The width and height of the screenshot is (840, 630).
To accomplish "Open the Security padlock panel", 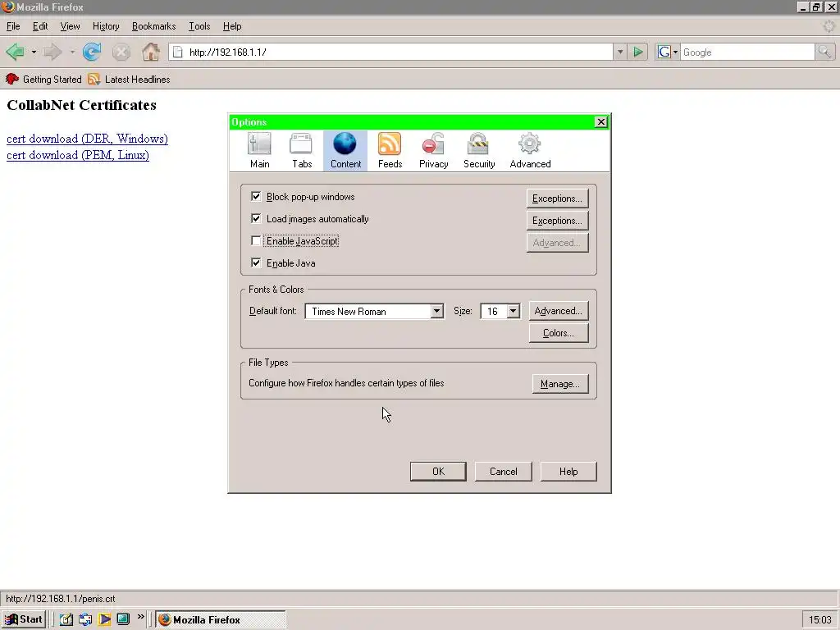I will (x=479, y=151).
